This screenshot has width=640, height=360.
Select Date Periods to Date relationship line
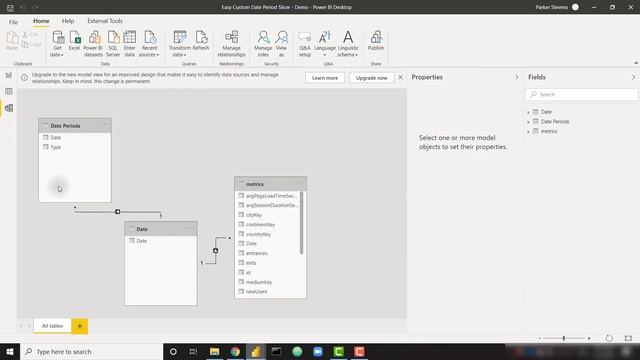tap(118, 211)
